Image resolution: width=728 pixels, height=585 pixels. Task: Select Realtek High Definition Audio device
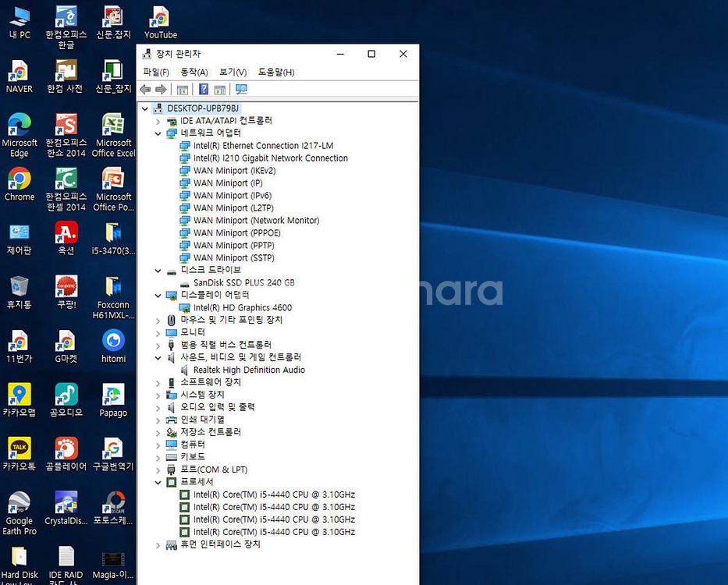[249, 370]
